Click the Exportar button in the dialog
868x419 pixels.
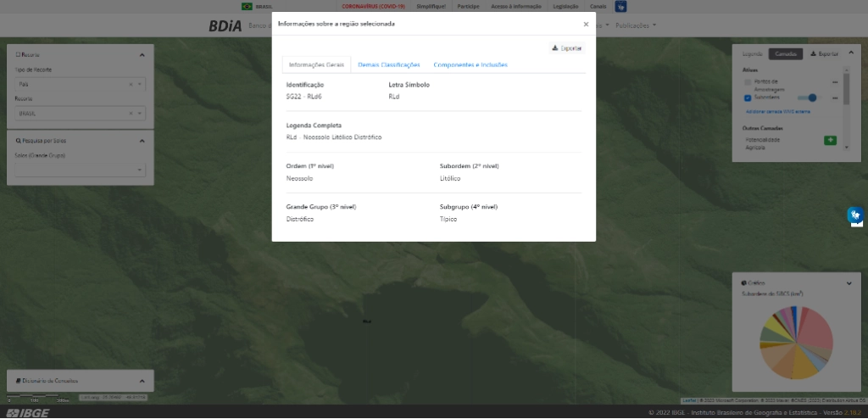coord(567,48)
